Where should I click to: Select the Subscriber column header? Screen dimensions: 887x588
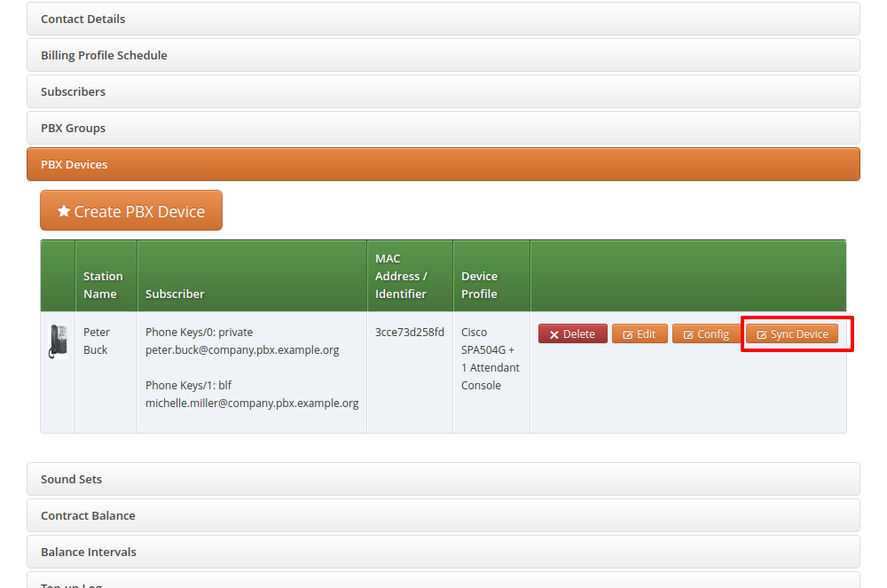pos(175,294)
